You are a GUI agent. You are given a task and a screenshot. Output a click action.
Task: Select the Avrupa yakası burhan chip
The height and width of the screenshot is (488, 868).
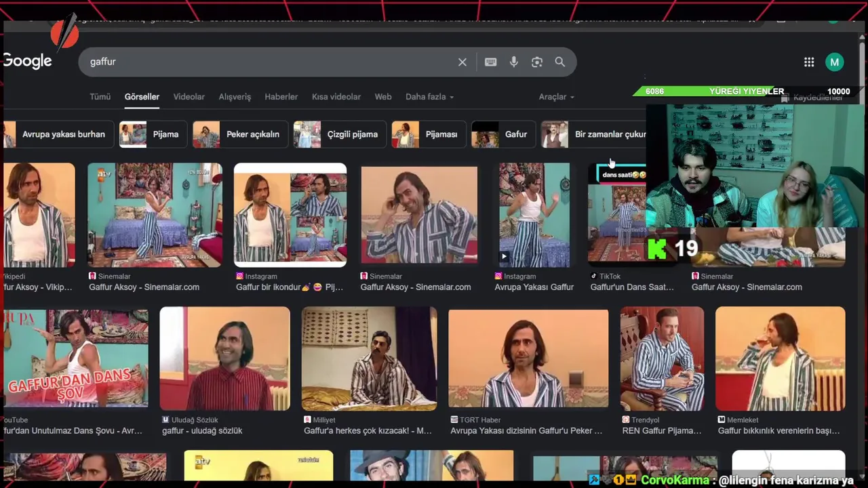coord(58,134)
